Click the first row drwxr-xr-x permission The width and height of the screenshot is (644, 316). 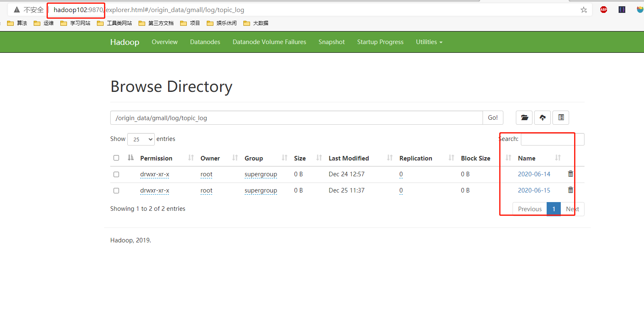[155, 174]
